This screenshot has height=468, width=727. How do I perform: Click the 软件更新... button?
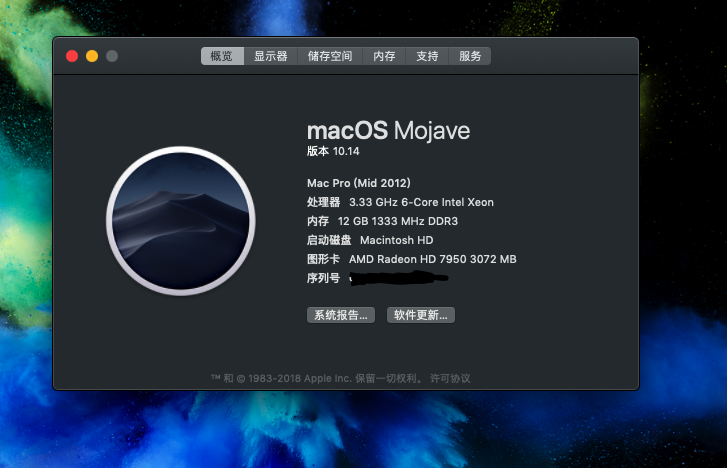coord(421,315)
